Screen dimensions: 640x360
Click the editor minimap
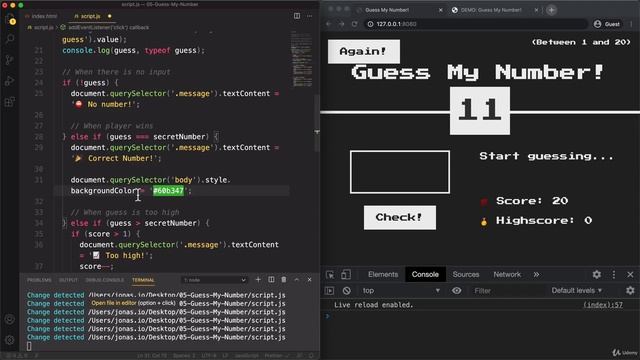(x=302, y=59)
